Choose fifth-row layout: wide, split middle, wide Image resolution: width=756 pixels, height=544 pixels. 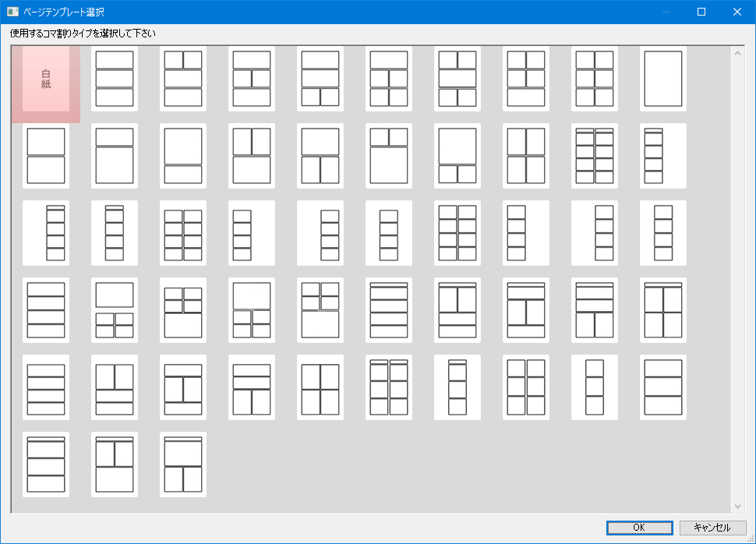pyautogui.click(x=183, y=387)
